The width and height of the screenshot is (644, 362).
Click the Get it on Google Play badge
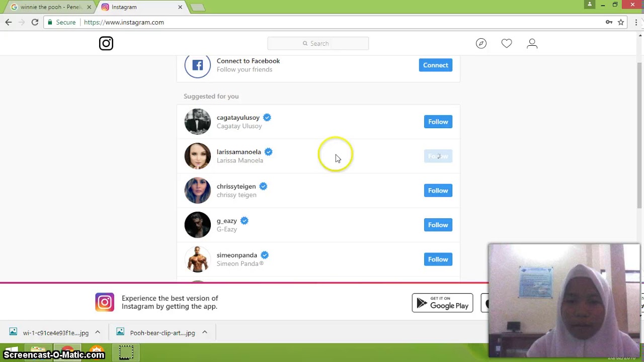[443, 303]
